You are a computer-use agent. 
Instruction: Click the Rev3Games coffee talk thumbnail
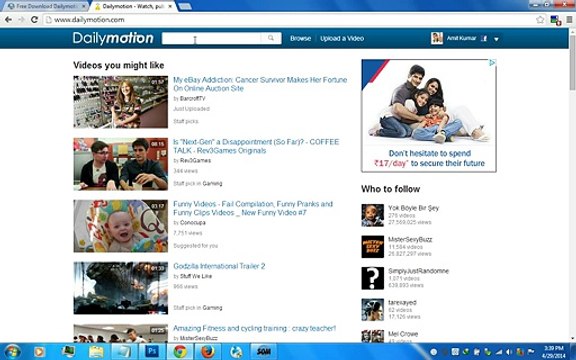[x=120, y=164]
